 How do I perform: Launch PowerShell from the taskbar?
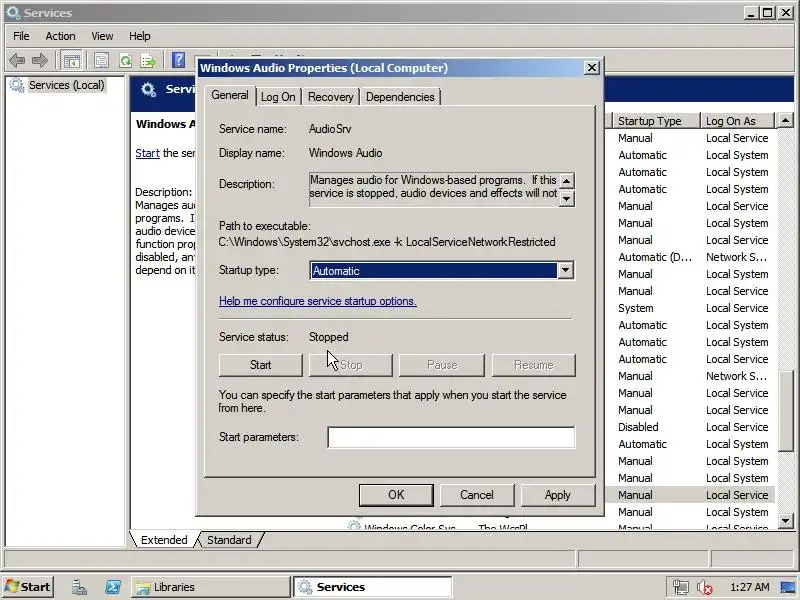[113, 587]
